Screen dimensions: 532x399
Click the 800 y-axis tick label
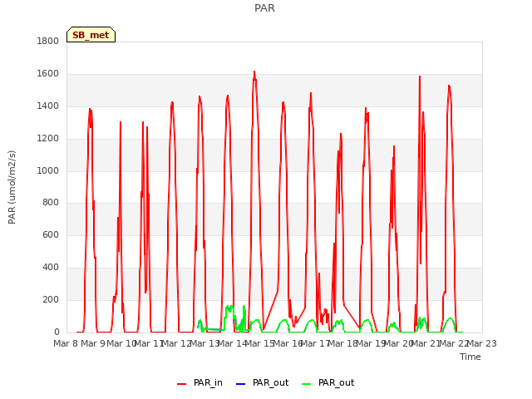point(51,203)
